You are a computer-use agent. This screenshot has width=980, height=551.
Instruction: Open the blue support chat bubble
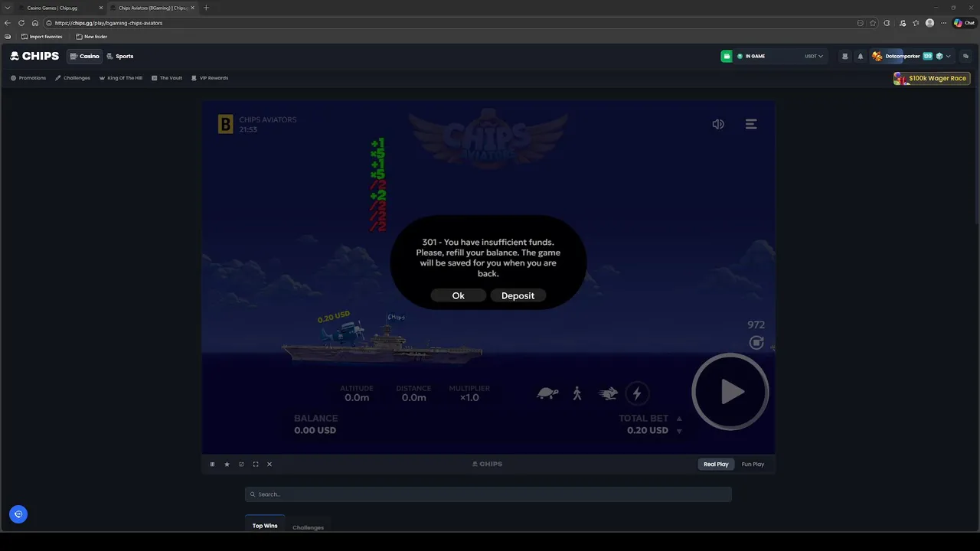point(18,514)
